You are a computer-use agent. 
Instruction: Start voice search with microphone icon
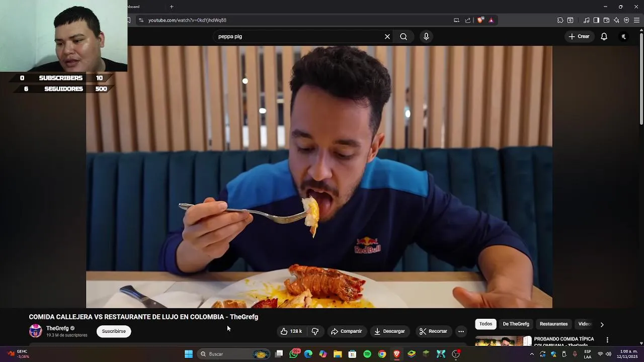click(426, 36)
